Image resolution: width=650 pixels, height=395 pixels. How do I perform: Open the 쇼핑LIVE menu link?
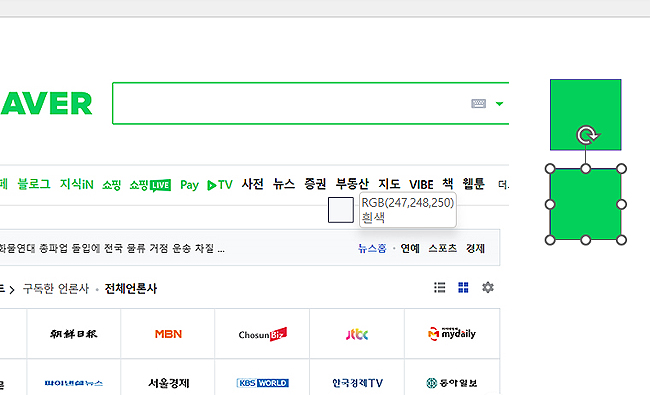click(x=150, y=185)
